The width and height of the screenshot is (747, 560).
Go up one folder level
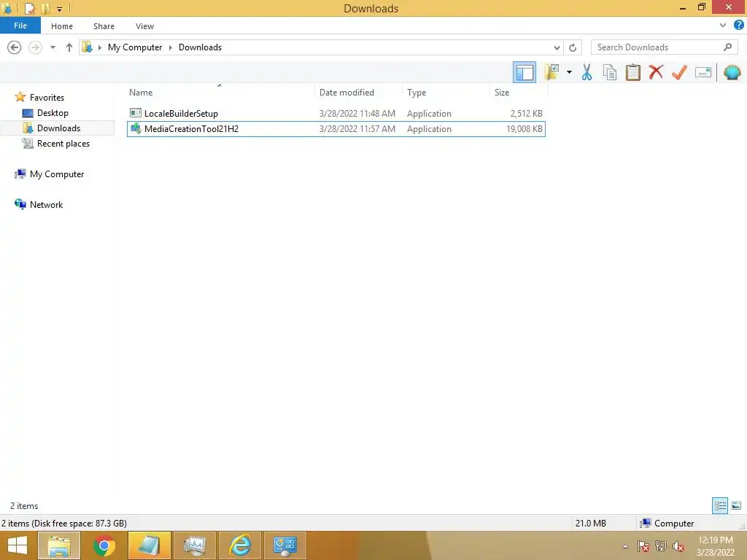click(69, 47)
